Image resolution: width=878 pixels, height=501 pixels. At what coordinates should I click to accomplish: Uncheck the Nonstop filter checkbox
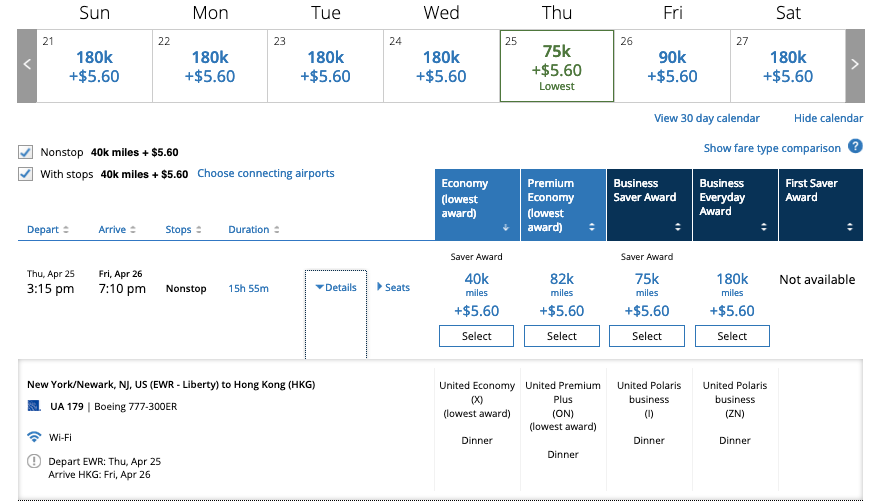[25, 153]
